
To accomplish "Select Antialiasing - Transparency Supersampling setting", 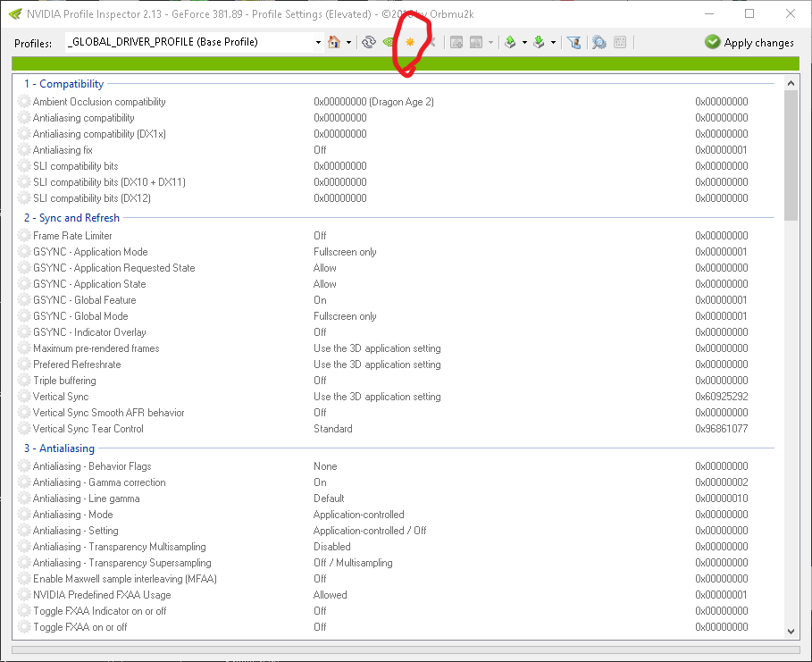I will point(397,563).
